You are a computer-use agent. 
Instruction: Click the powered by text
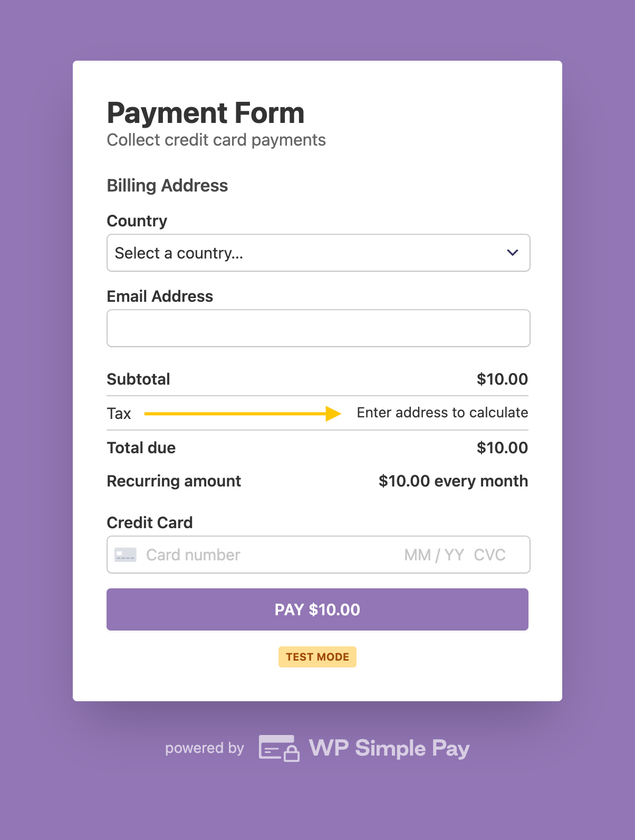coord(204,748)
